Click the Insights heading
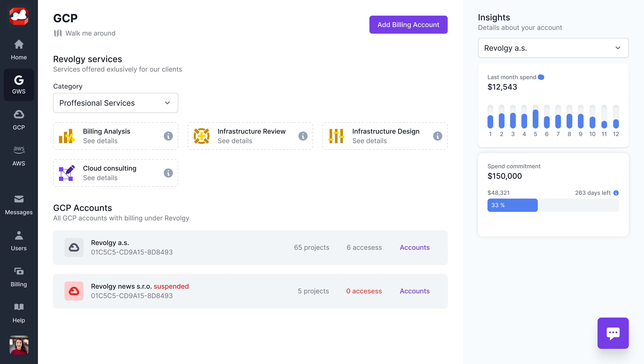644x364 pixels. coord(494,18)
